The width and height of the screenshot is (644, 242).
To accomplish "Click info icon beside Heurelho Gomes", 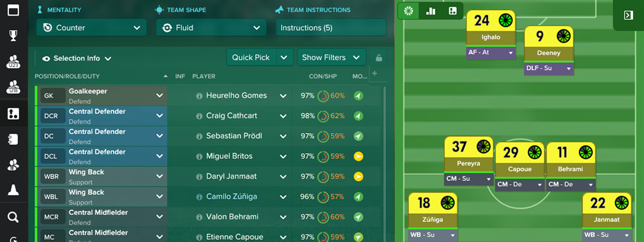I will 199,96.
